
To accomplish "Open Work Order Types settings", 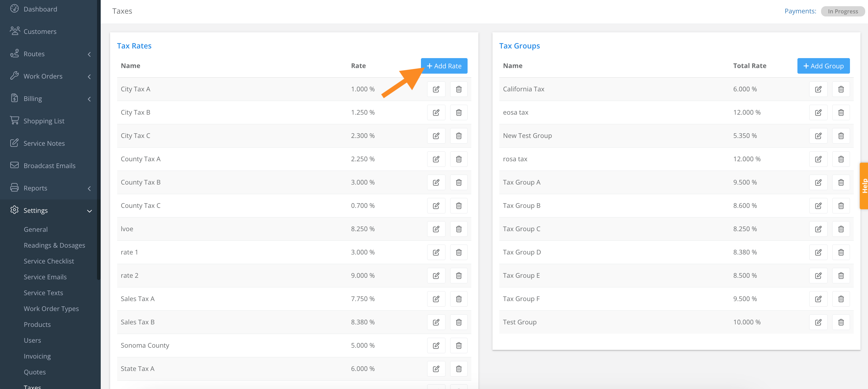I will (x=51, y=309).
